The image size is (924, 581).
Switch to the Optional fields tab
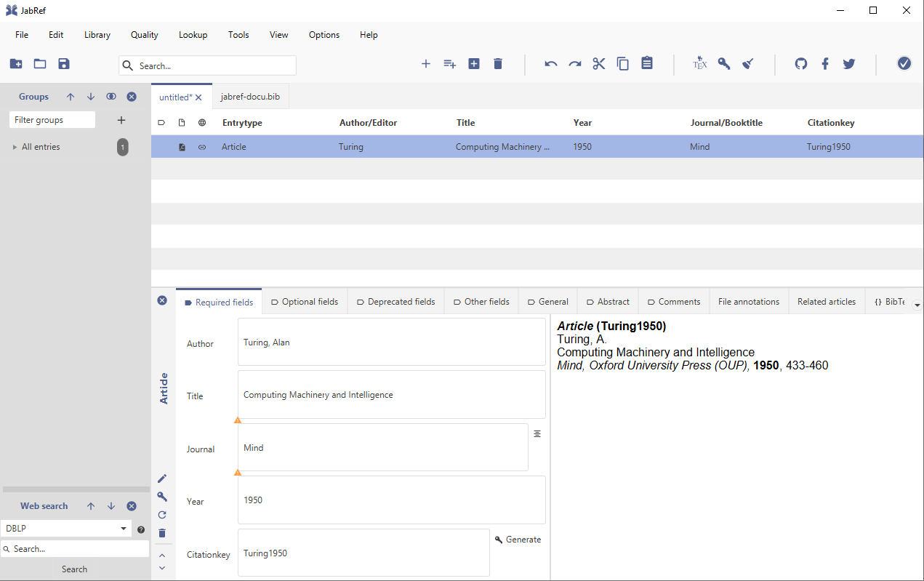[305, 302]
